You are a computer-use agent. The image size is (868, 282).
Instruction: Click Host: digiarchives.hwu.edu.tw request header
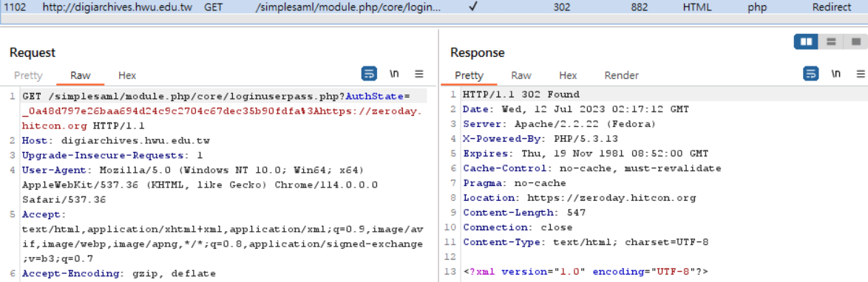pos(115,140)
